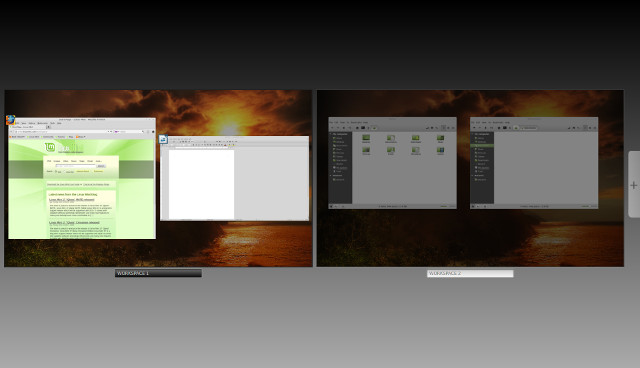Viewport: 640px width, 368px height.
Task: Edit the Workspace 2 name label
Action: click(x=470, y=273)
